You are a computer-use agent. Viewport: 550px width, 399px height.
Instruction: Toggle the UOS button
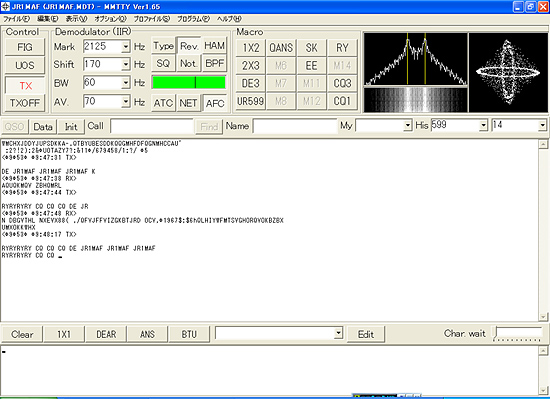25,65
